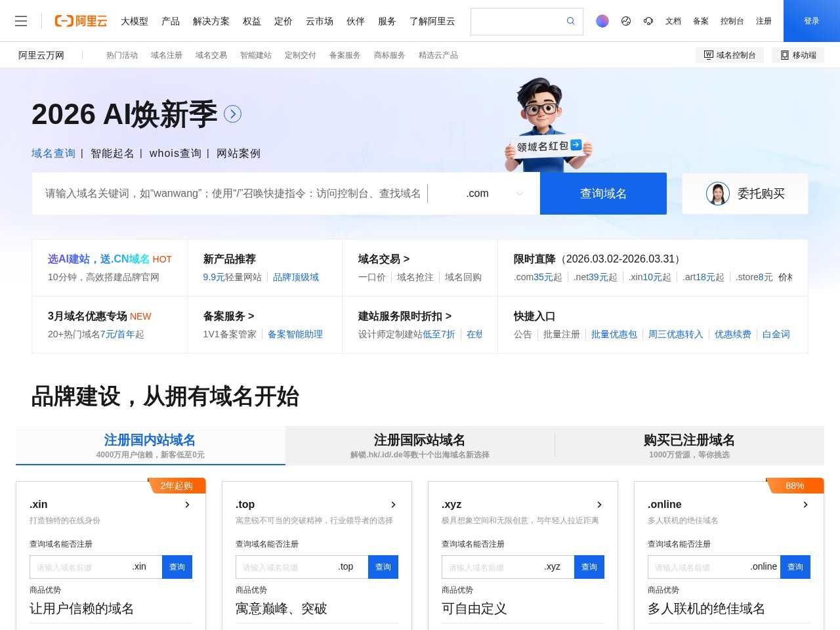Open the whois查询 link
The height and width of the screenshot is (630, 840).
coord(175,153)
